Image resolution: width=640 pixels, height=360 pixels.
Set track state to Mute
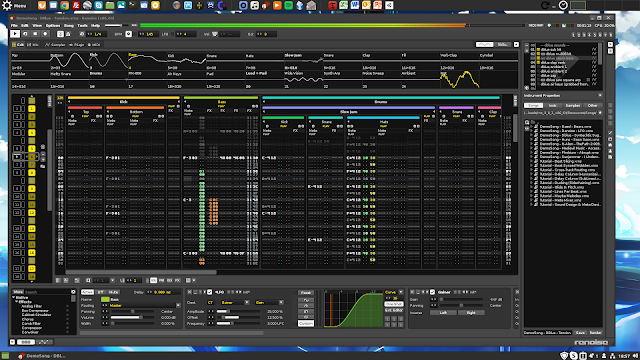(x=113, y=292)
